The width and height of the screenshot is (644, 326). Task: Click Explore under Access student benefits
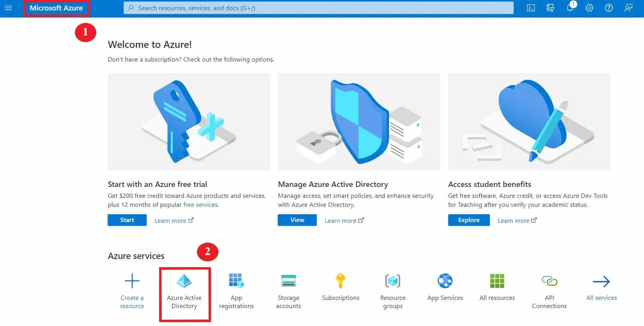pyautogui.click(x=469, y=220)
